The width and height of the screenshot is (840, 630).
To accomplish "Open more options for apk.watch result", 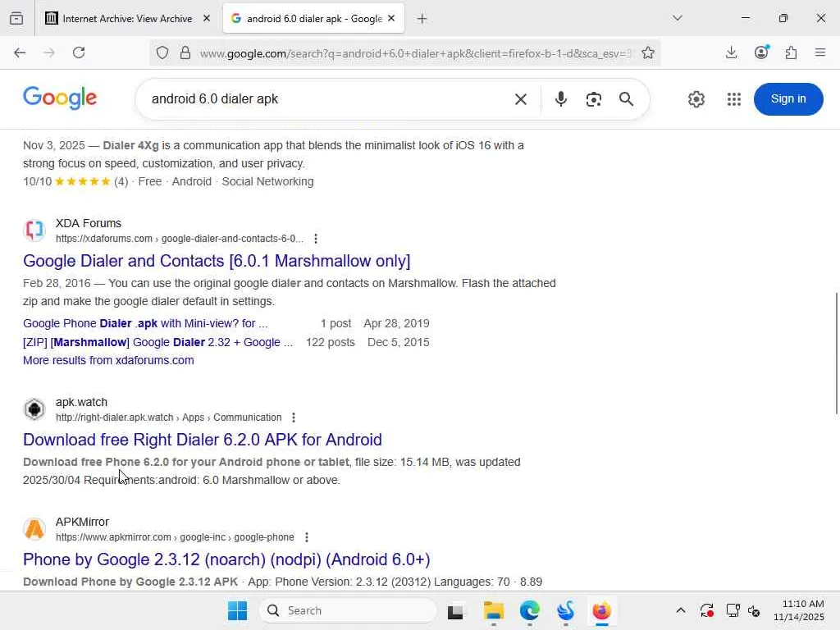I will (293, 418).
